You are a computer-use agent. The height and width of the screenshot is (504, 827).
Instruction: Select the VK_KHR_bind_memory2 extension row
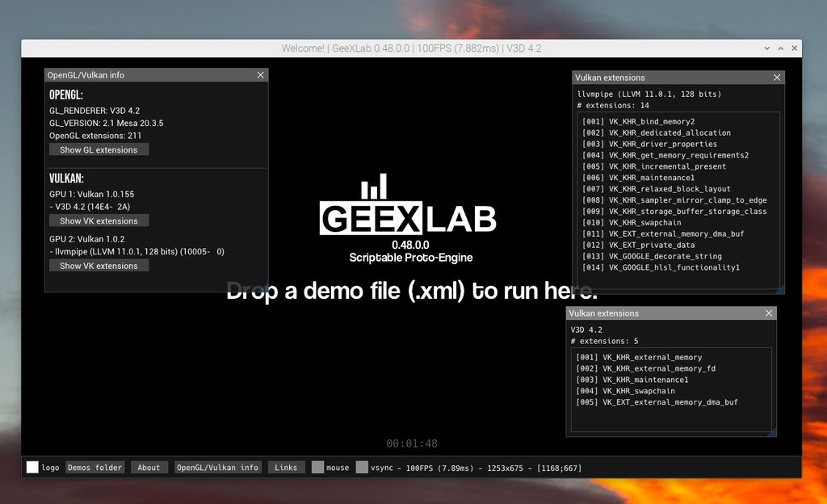638,121
